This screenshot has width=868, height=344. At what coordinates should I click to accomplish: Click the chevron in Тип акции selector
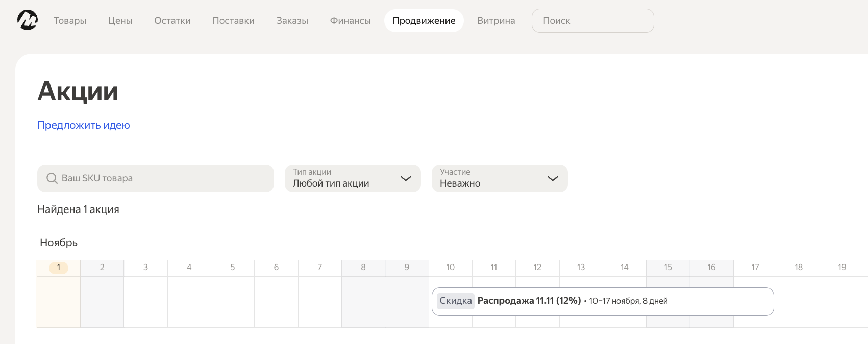(406, 178)
